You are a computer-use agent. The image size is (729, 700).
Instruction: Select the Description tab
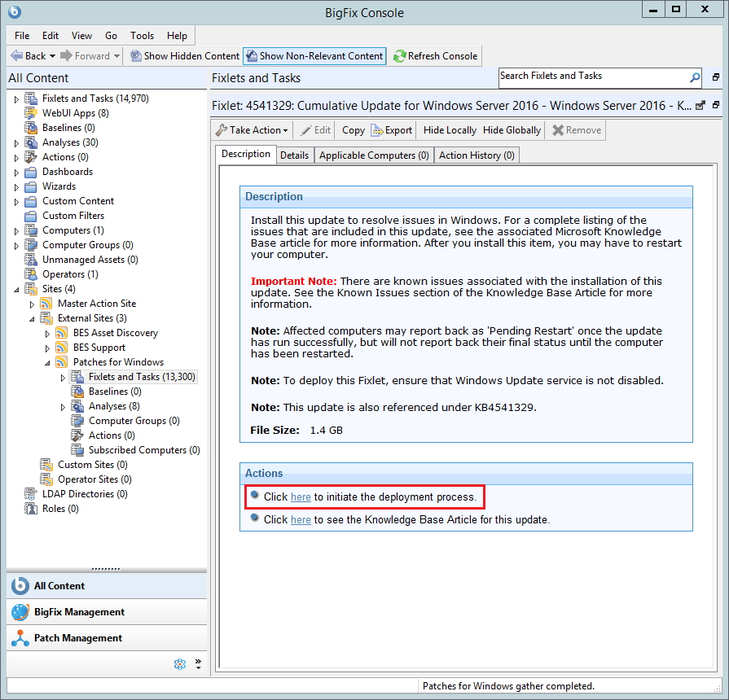pyautogui.click(x=245, y=154)
